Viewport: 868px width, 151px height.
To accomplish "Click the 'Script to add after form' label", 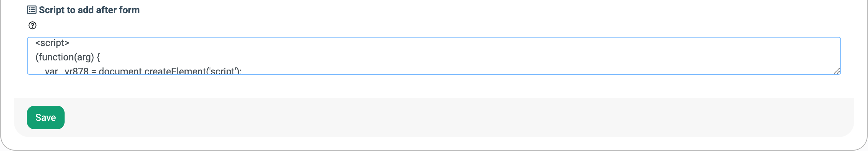I will [89, 10].
